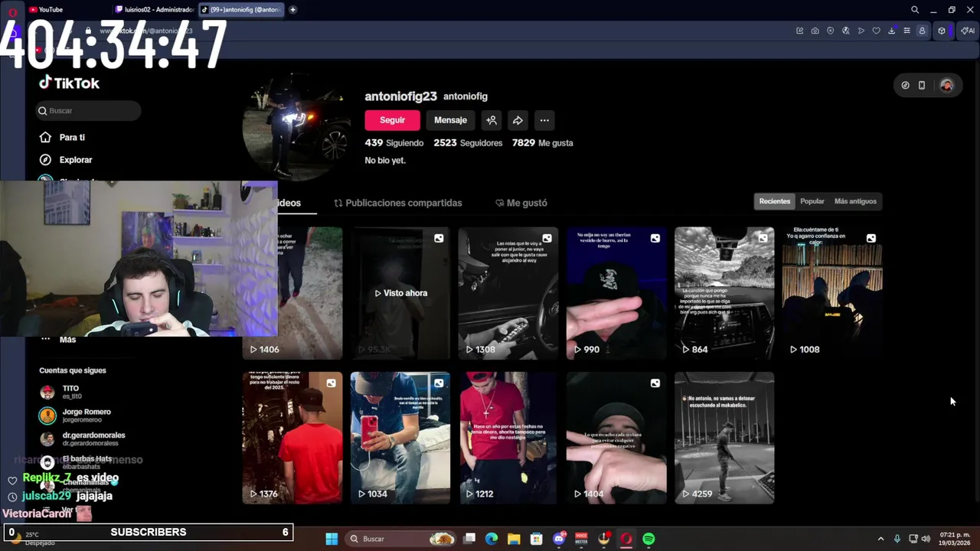This screenshot has height=551, width=980.
Task: Open Opera Aria AI button
Action: point(968,31)
